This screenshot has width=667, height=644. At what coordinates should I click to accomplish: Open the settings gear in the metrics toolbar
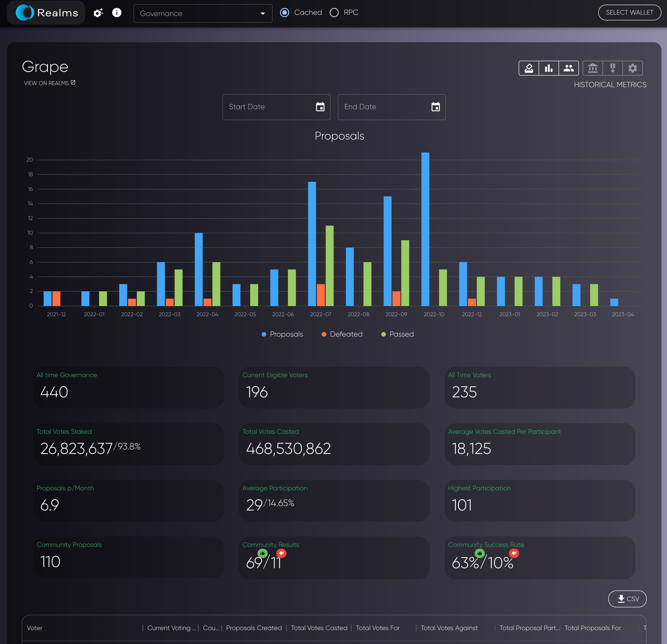pos(632,68)
